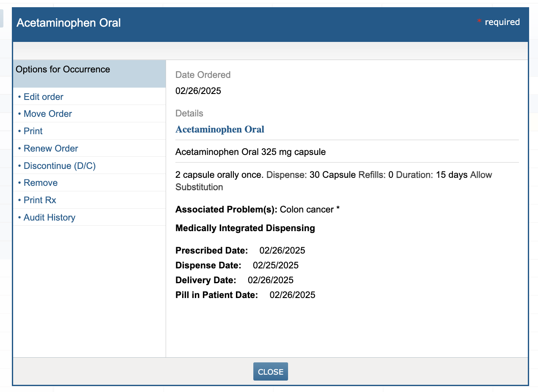Choose Remove from the options list
This screenshot has width=538, height=392.
(40, 183)
